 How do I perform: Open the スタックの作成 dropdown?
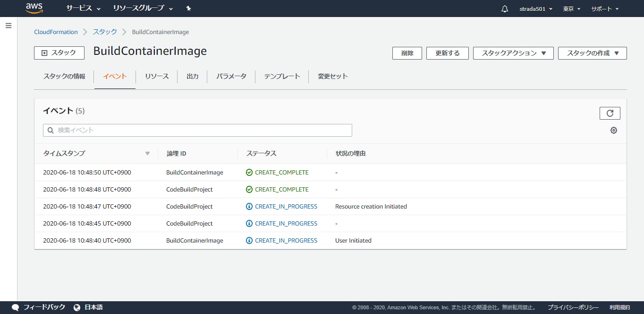[x=592, y=53]
